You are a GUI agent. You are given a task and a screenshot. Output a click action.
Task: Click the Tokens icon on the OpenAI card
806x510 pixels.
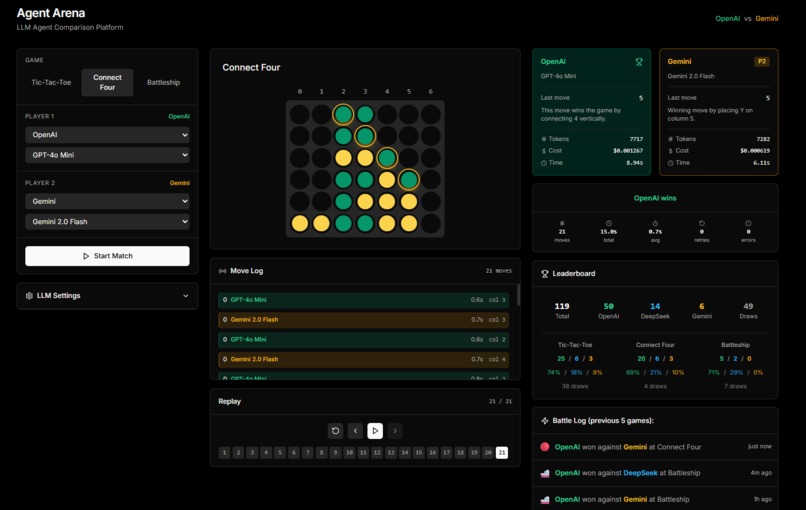click(544, 139)
